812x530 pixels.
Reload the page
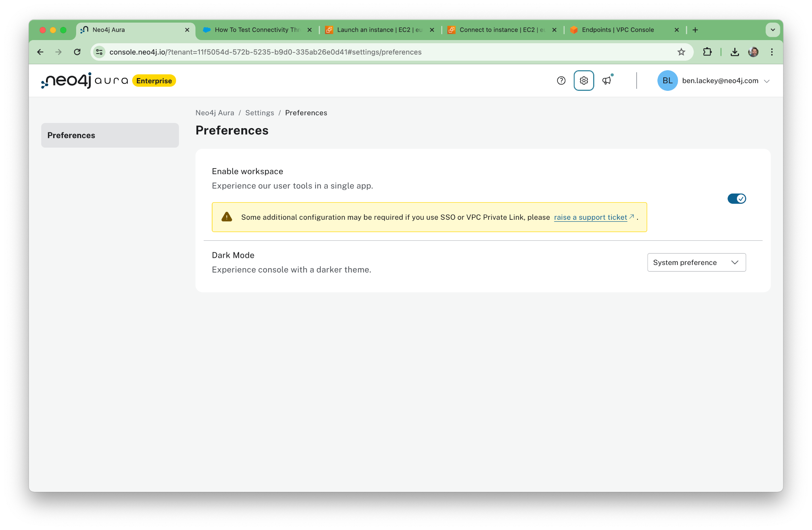point(77,52)
